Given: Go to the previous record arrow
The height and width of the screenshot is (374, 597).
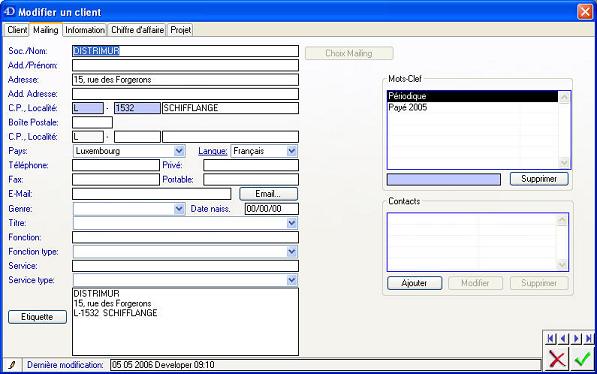Looking at the screenshot, I should coord(563,339).
